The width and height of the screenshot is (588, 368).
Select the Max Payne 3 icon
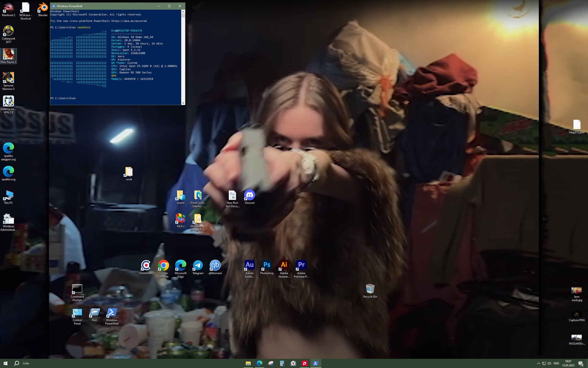point(8,56)
